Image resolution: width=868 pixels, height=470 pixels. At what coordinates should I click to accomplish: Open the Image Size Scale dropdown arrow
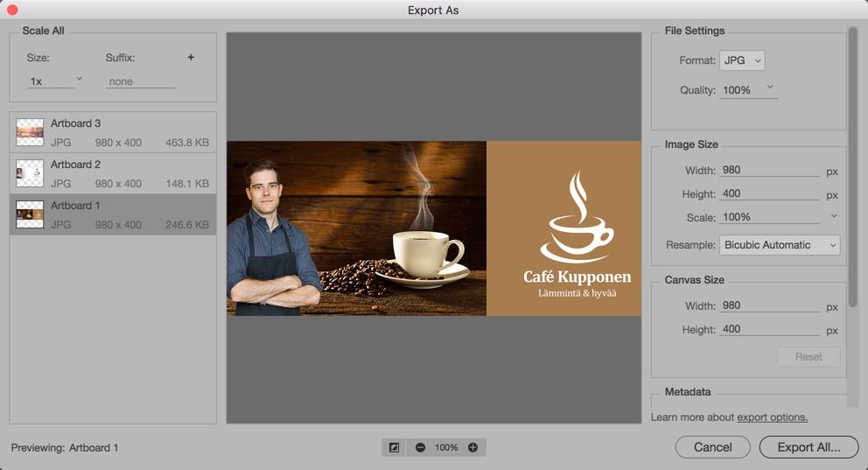[834, 216]
